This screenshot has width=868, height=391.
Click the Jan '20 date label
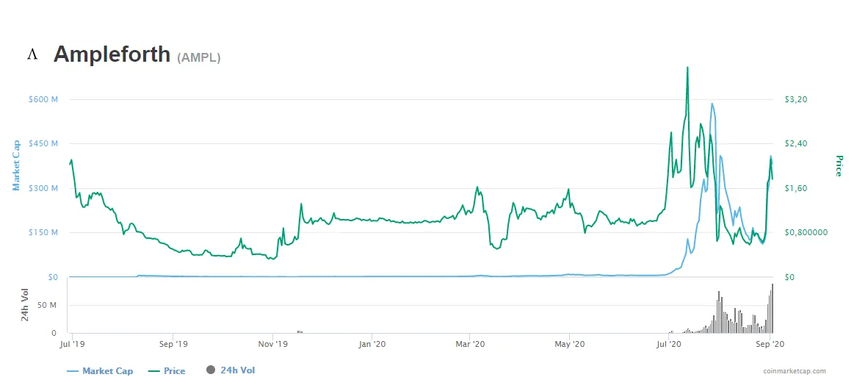click(372, 344)
